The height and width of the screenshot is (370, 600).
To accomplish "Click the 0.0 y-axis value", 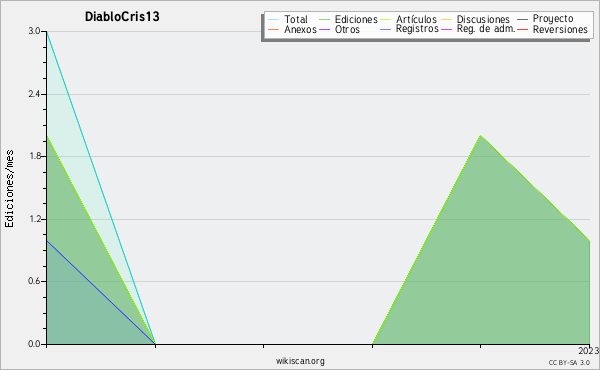I will pos(34,344).
